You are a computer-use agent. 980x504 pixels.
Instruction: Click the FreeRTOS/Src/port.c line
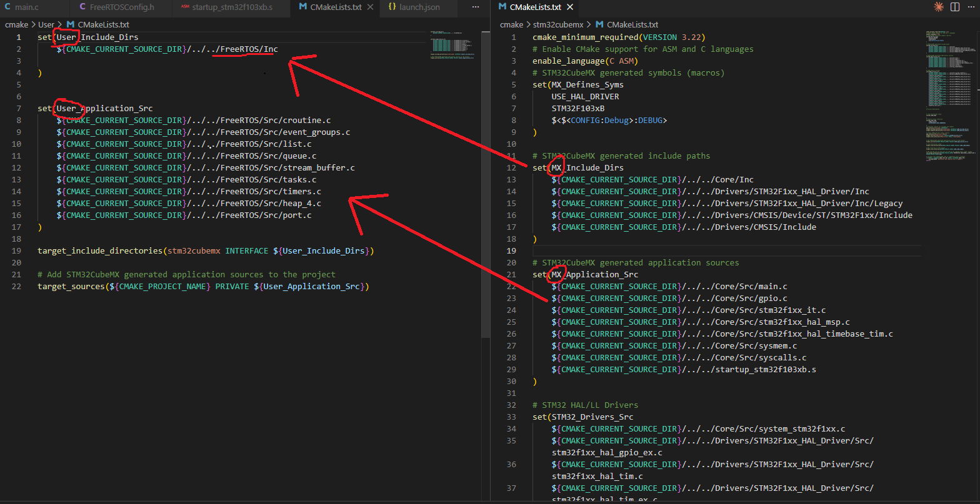tap(184, 215)
